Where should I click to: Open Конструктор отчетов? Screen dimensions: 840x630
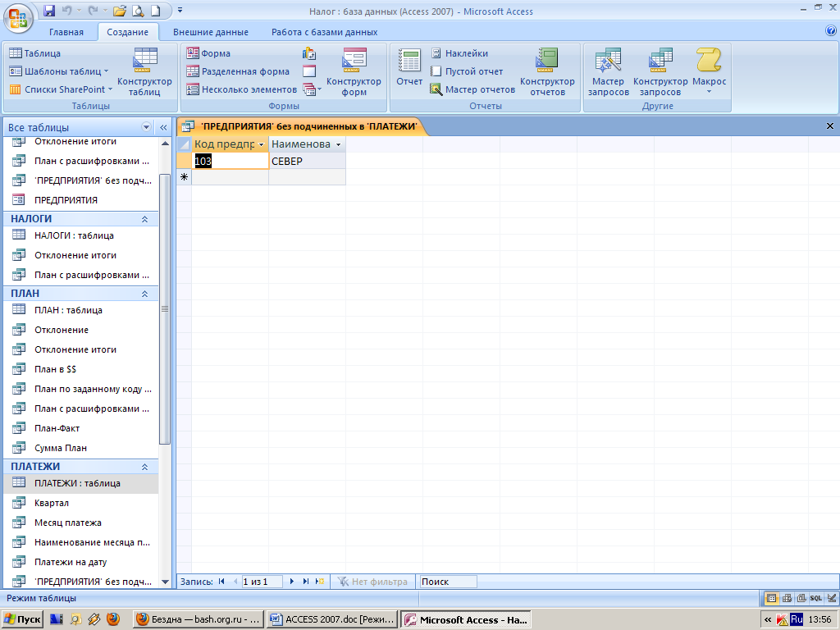click(x=547, y=72)
